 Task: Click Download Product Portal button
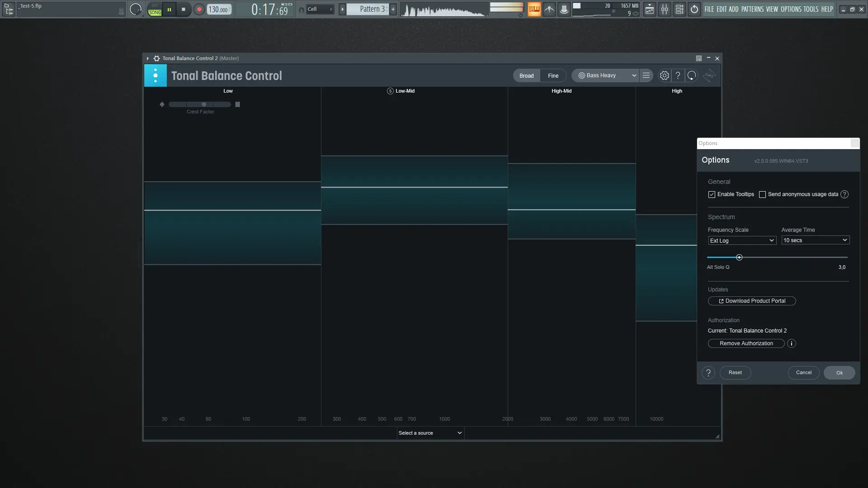(x=751, y=301)
